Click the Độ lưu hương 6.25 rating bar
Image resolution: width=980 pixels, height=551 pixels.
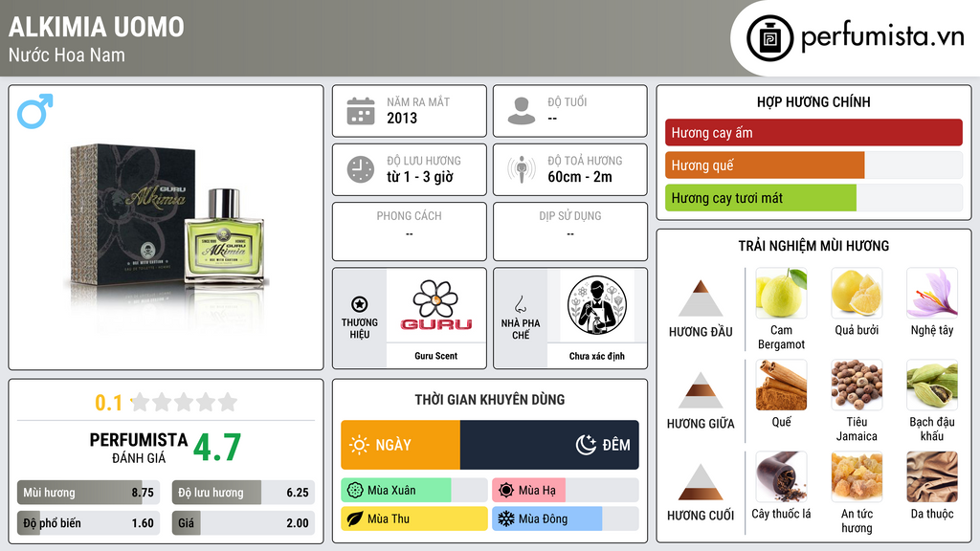[243, 493]
